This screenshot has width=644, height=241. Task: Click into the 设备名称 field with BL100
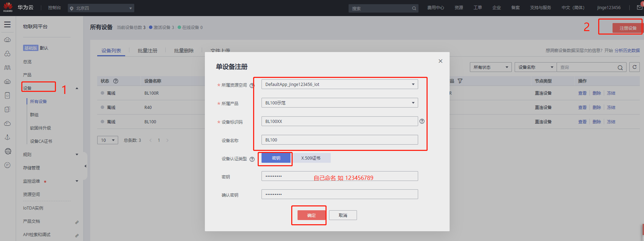point(339,140)
